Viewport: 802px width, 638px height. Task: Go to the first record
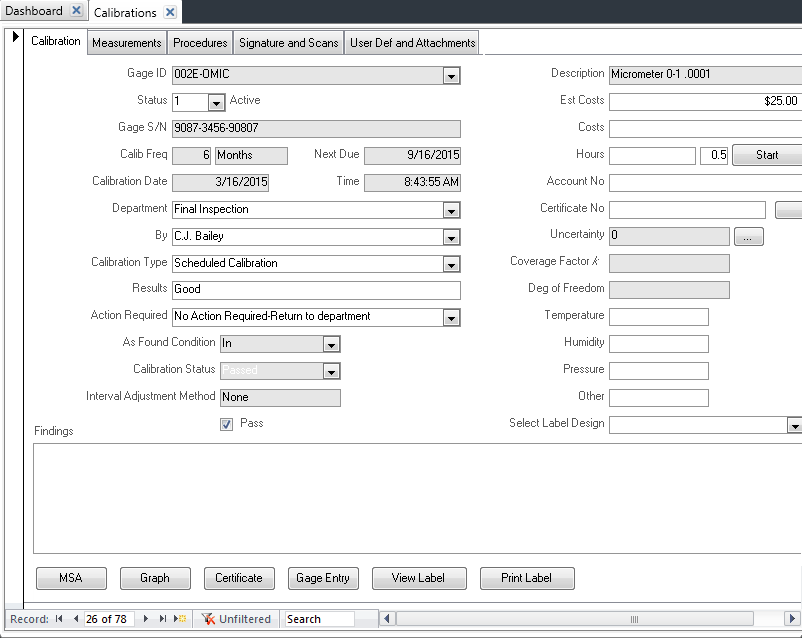pos(57,619)
